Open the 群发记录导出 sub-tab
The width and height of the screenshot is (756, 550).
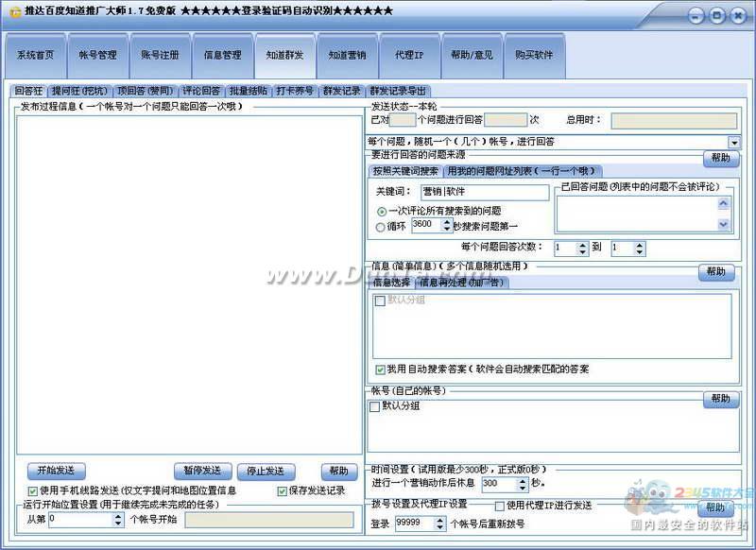tap(398, 91)
